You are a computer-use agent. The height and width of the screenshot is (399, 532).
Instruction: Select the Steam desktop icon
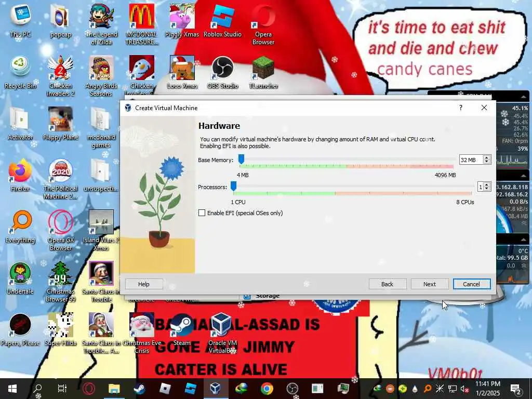[182, 330]
